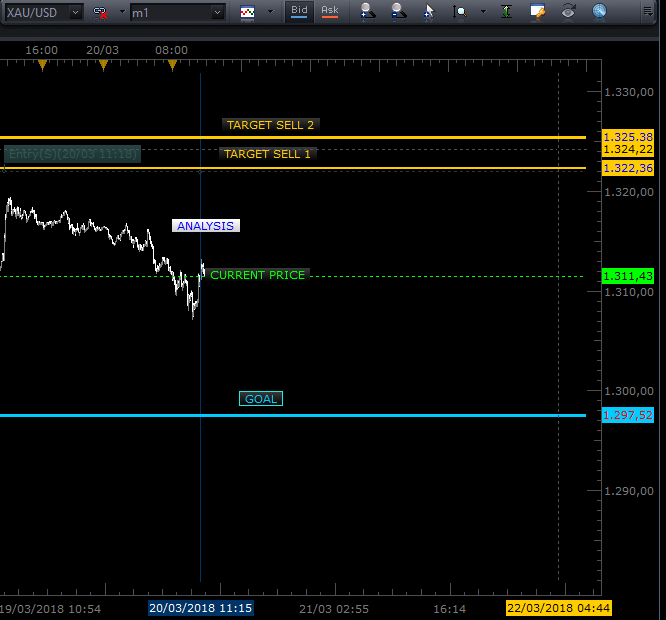Click the GOAL label on chart

coord(261,399)
